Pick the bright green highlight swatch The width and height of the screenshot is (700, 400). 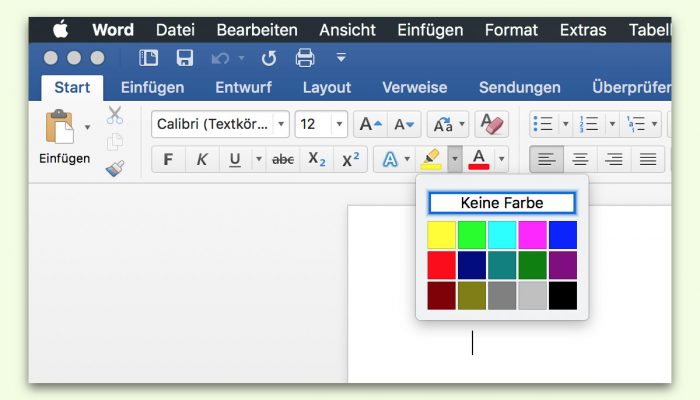[x=472, y=235]
